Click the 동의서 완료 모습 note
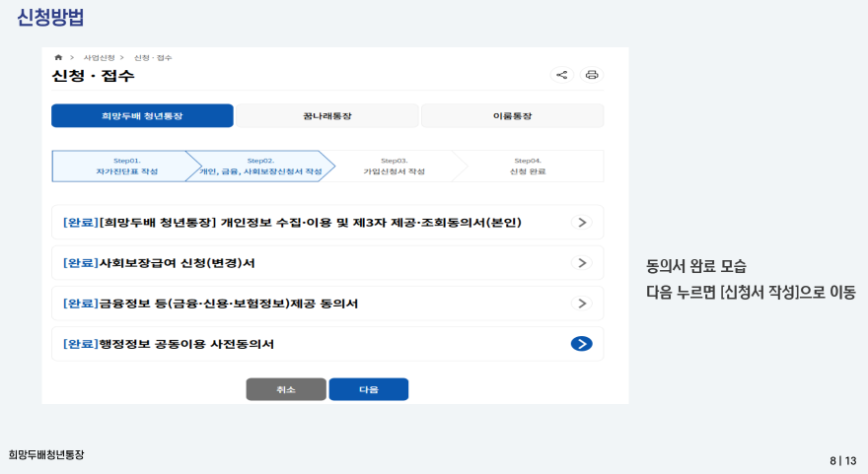The image size is (868, 474). click(695, 266)
